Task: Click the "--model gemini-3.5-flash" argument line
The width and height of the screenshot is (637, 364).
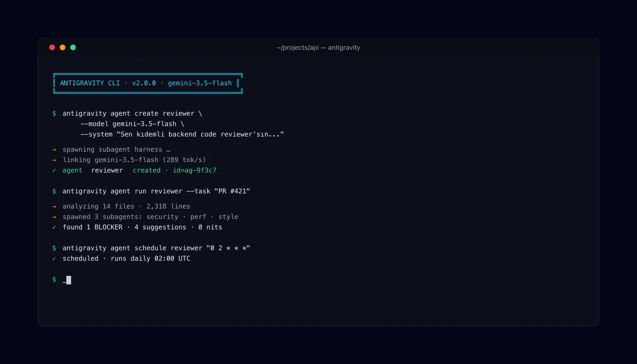Action: click(x=132, y=124)
